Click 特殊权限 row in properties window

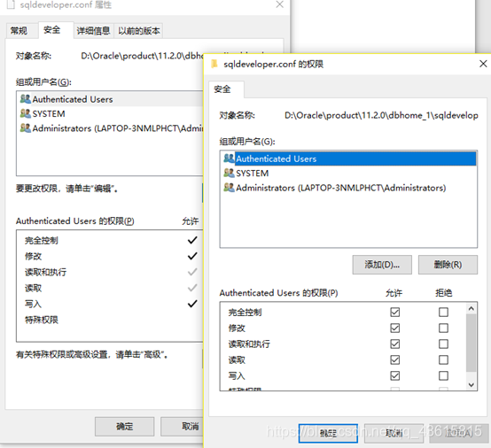110,320
